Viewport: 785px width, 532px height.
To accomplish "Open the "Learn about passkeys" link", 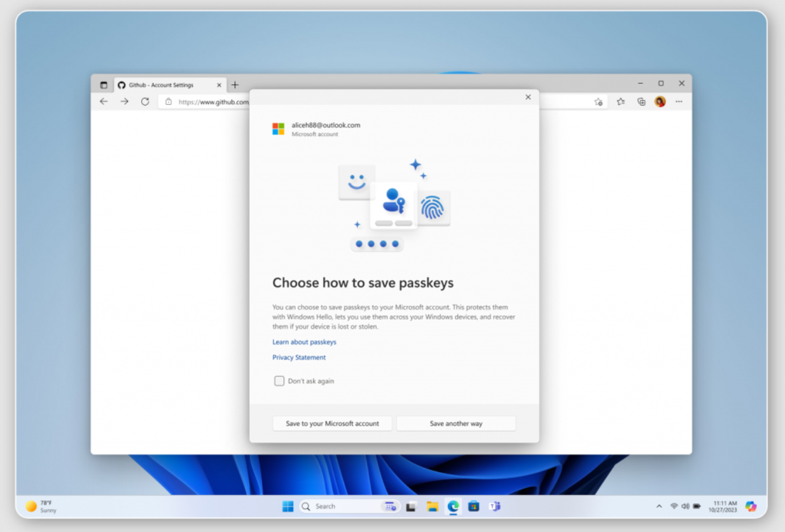I will click(304, 342).
